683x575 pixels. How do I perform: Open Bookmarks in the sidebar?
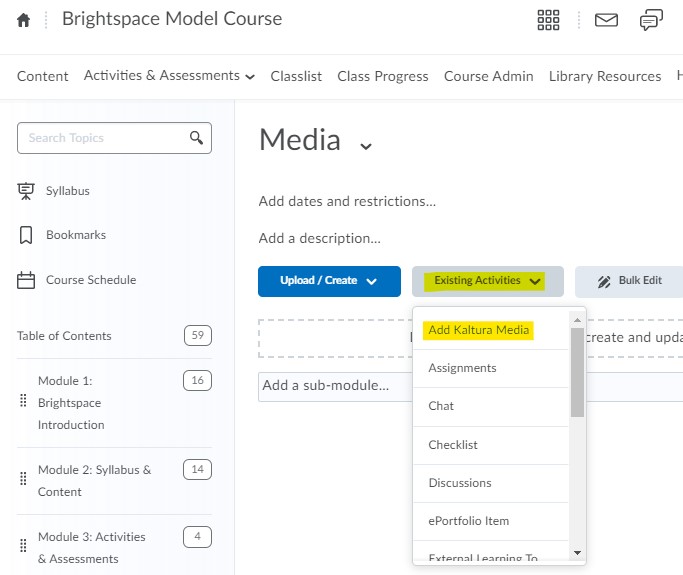click(75, 235)
